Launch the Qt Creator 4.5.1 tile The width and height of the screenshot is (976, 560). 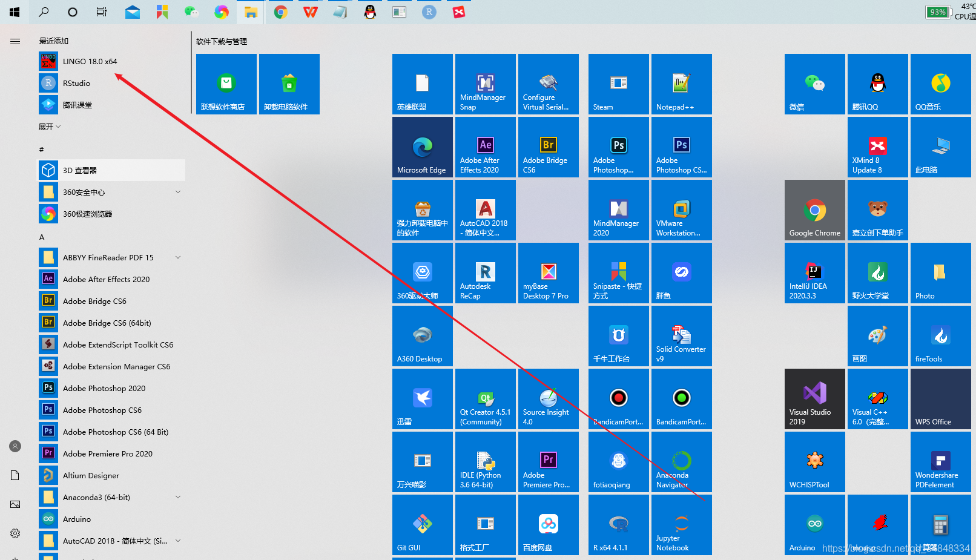[x=486, y=399]
